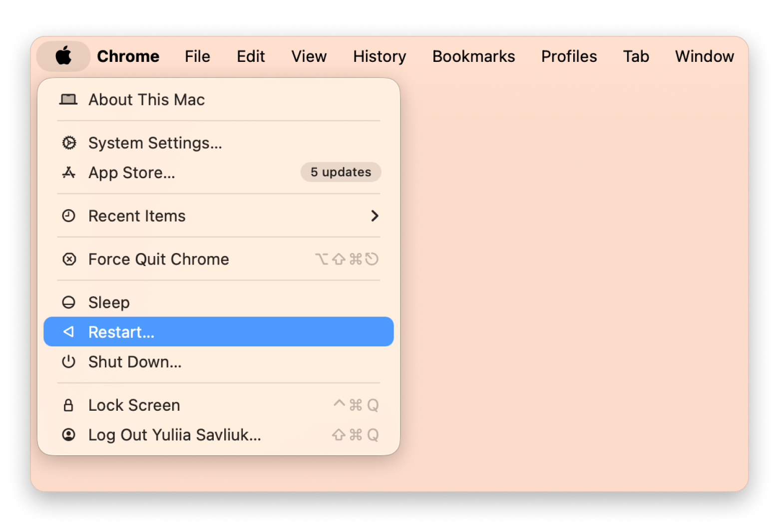Image resolution: width=779 pixels, height=532 pixels.
Task: Click the user icon beside Log Out
Action: (x=69, y=435)
